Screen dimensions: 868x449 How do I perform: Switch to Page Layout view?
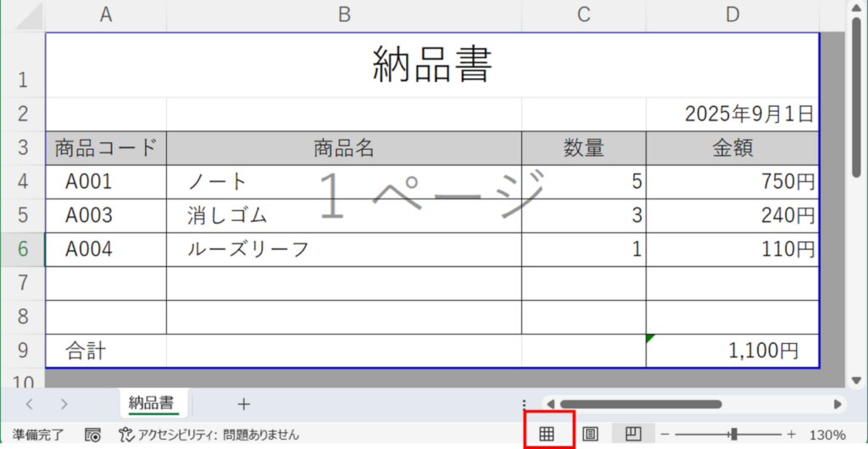591,434
